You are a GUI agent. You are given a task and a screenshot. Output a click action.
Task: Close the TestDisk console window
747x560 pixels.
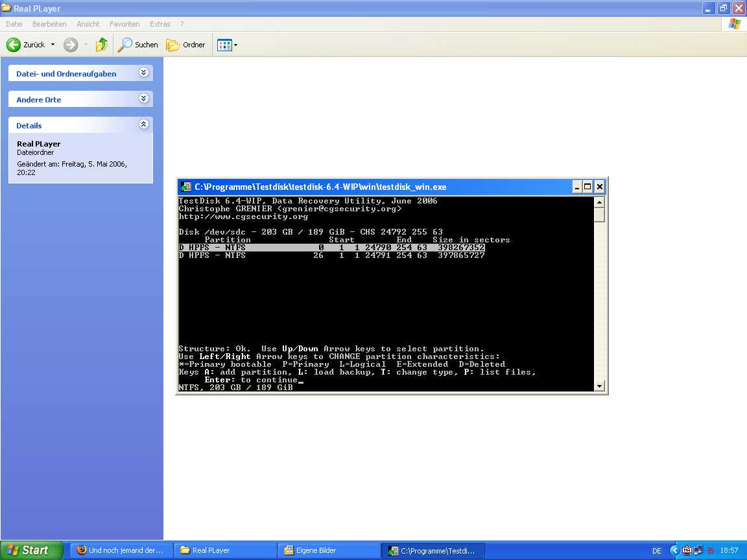point(600,187)
